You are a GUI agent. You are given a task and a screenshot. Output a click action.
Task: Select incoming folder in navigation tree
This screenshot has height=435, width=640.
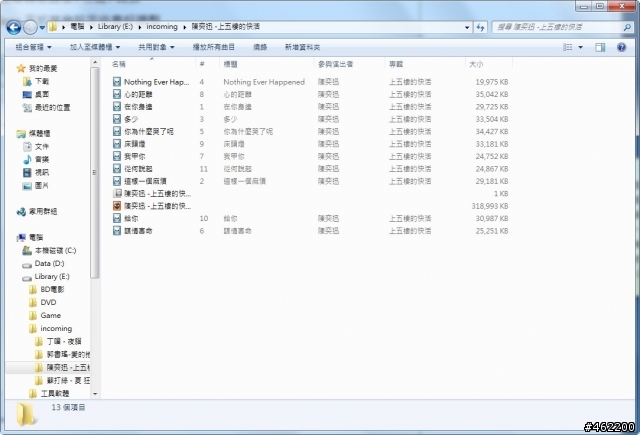[56, 328]
